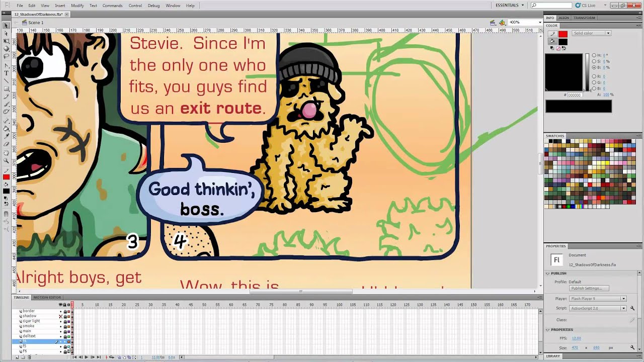
Task: Select the Eraser tool
Action: coord(6,144)
